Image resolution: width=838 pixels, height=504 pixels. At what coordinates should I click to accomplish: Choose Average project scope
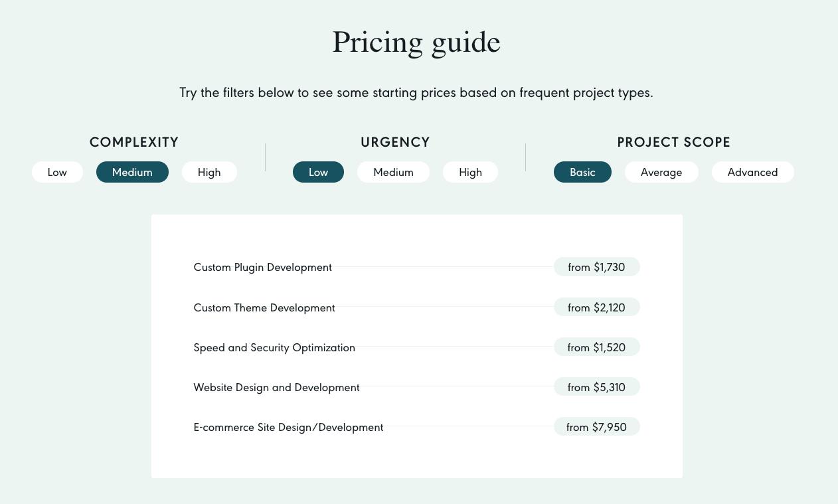click(x=661, y=172)
